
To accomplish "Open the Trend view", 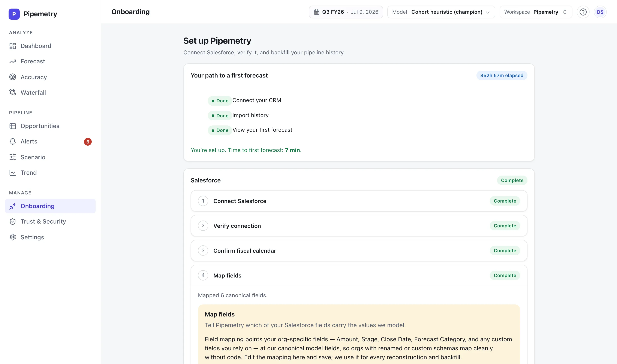I will 50,173.
